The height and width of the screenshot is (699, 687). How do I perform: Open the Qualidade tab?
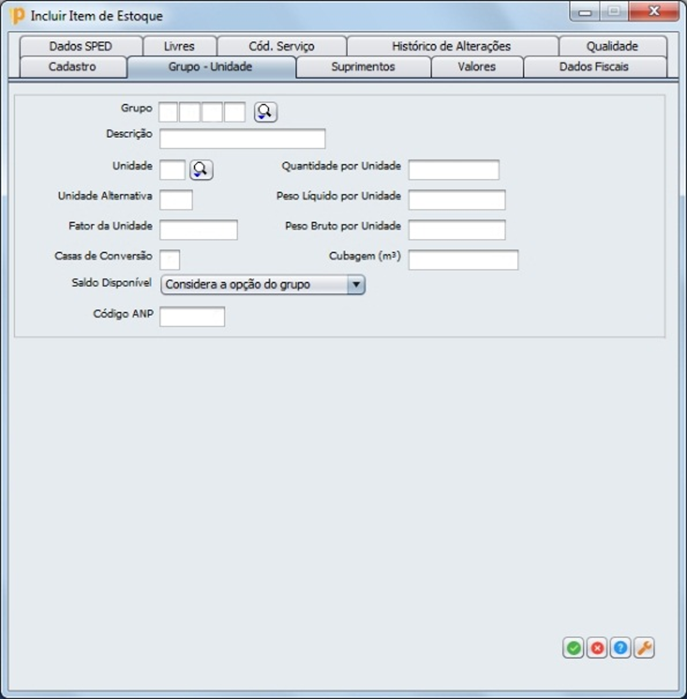(x=612, y=46)
